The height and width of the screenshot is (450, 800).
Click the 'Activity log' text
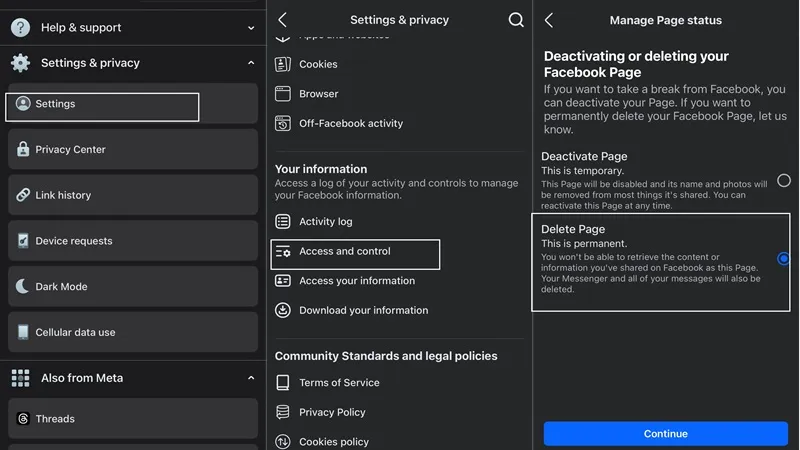click(326, 221)
